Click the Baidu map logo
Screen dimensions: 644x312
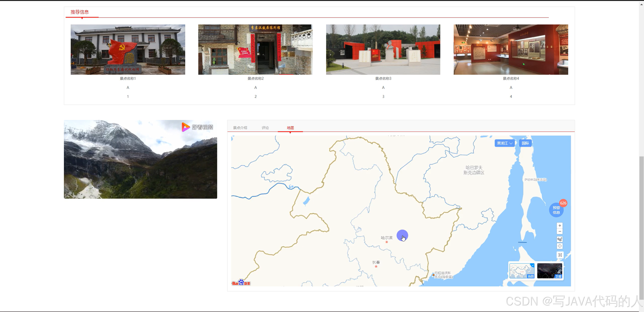click(x=241, y=283)
